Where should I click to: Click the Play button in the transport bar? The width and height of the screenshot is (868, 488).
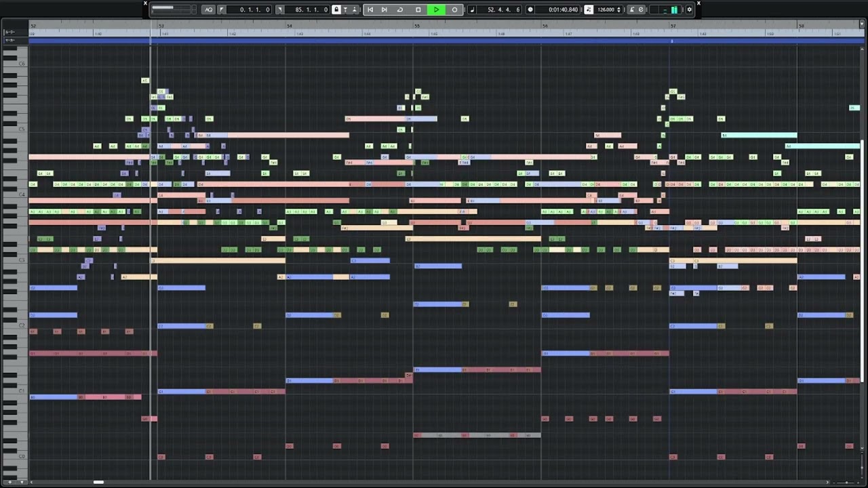(436, 9)
